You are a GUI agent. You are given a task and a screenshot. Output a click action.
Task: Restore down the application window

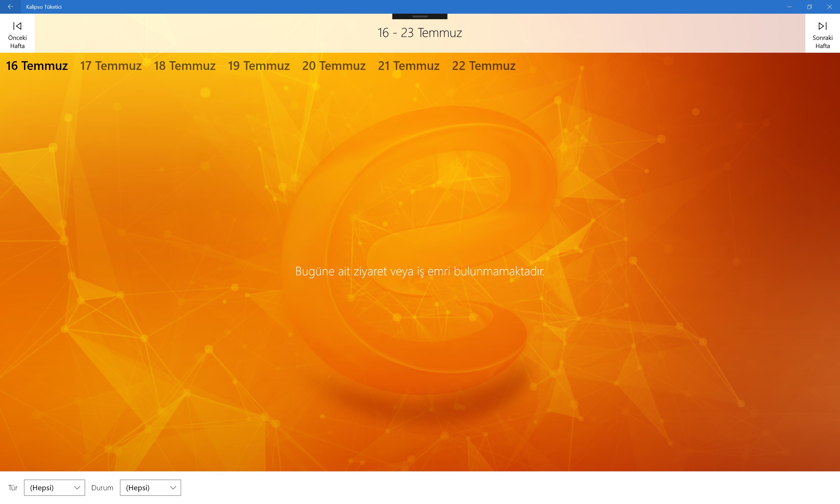(809, 7)
